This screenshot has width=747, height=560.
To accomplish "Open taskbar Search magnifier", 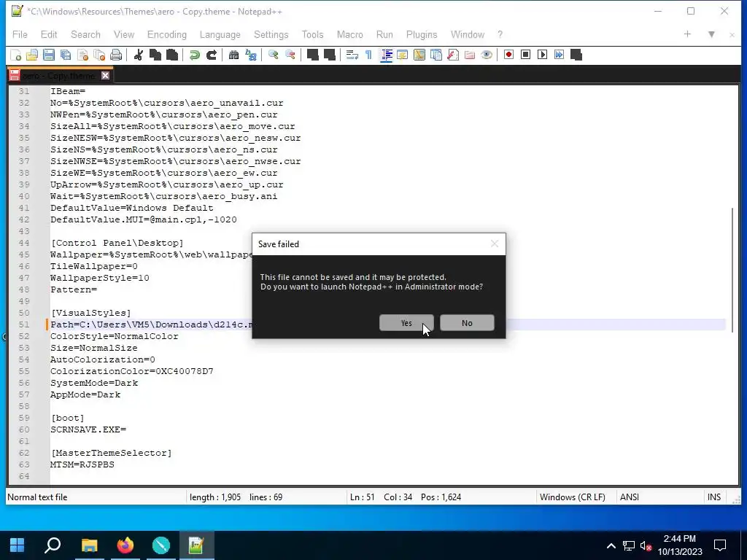I will [53, 545].
